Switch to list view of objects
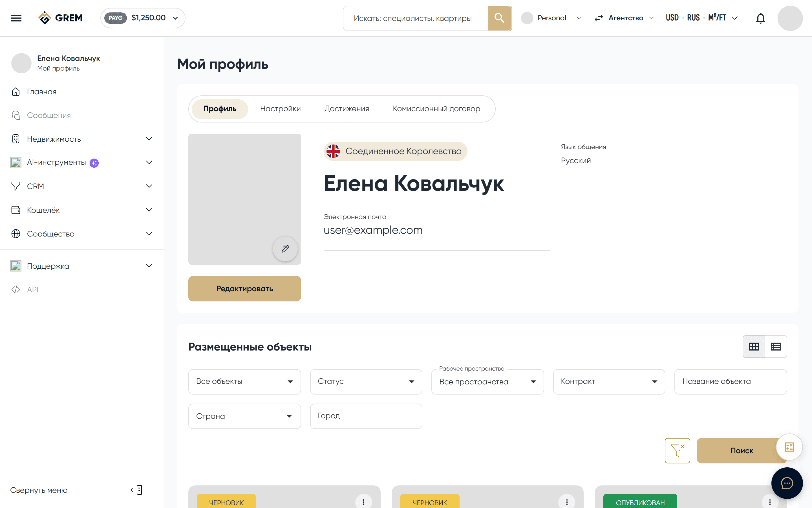812x508 pixels. [776, 346]
